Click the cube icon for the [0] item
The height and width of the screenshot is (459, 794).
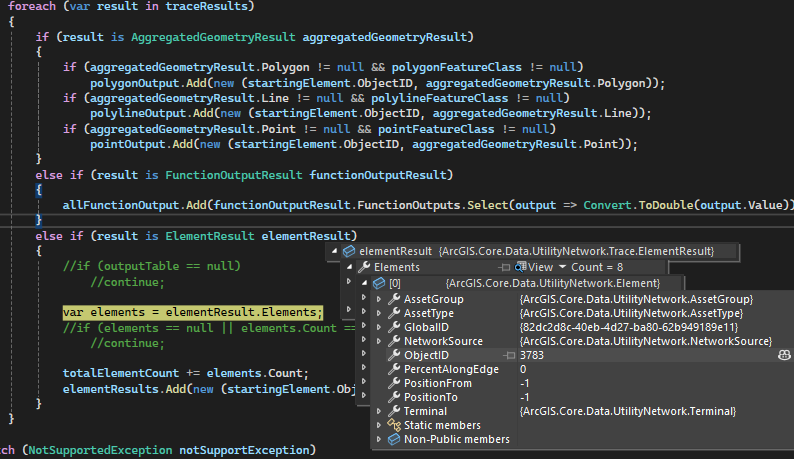pos(379,283)
